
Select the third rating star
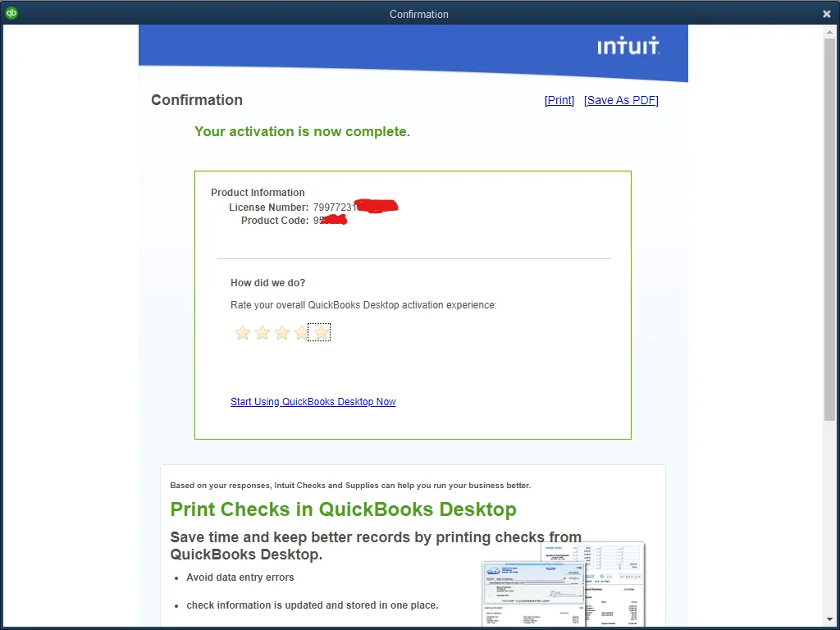click(281, 332)
